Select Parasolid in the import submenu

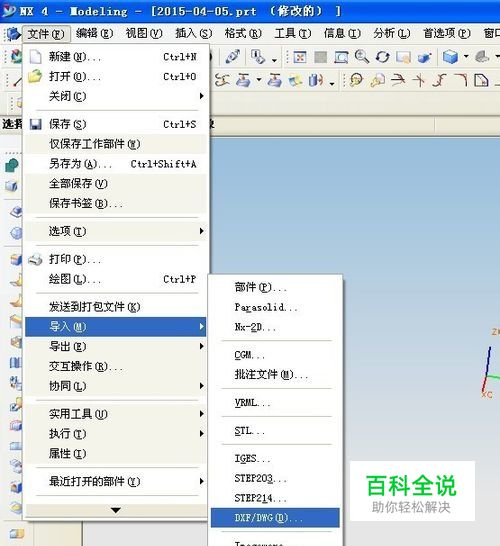pyautogui.click(x=275, y=307)
